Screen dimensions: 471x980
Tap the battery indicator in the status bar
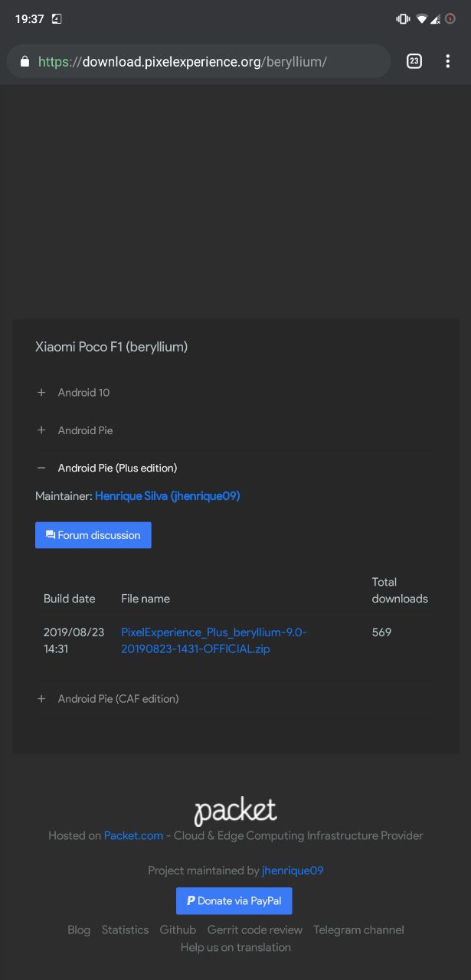pos(450,19)
